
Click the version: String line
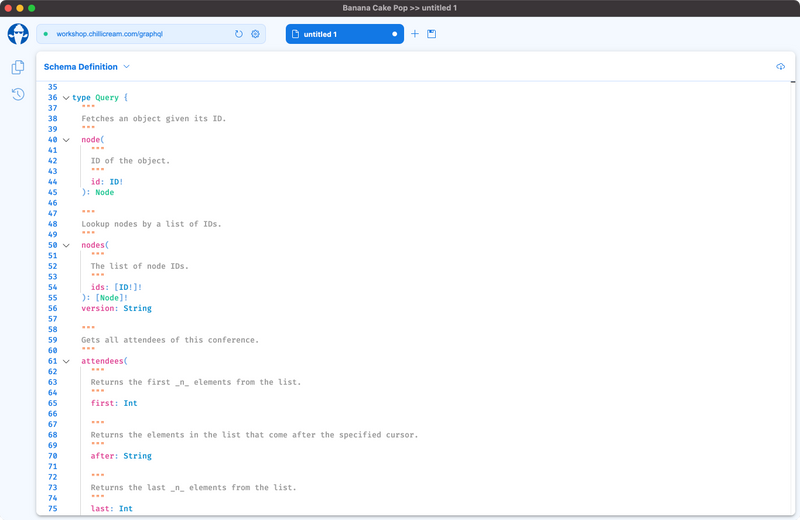point(116,308)
